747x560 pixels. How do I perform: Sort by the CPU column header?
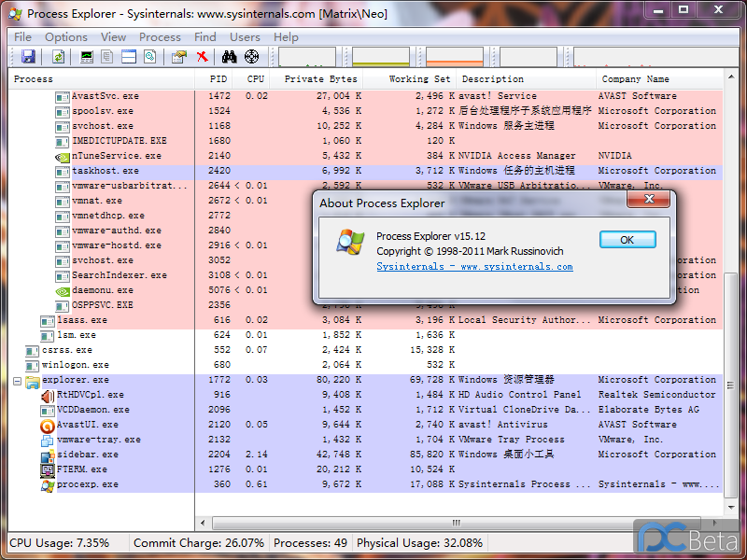[251, 79]
